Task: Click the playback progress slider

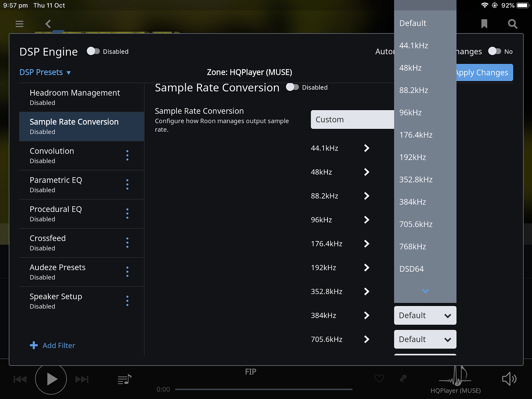Action: point(264,389)
